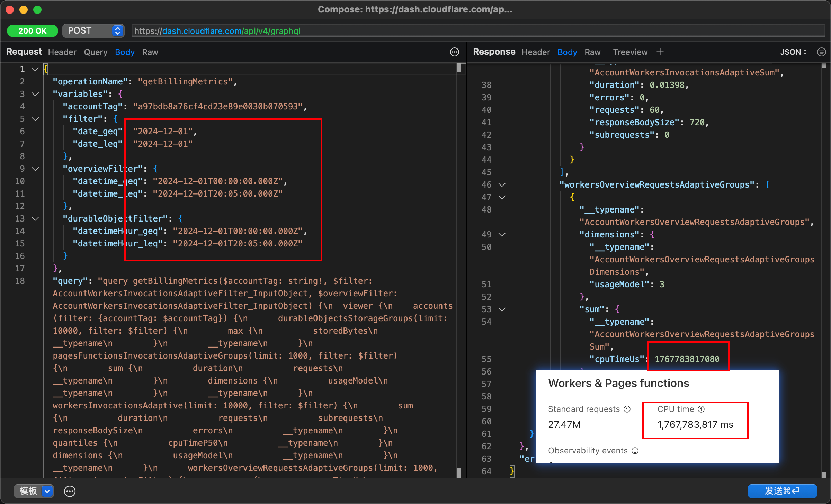Click the request panel ellipsis options icon
This screenshot has width=831, height=504.
click(x=454, y=52)
